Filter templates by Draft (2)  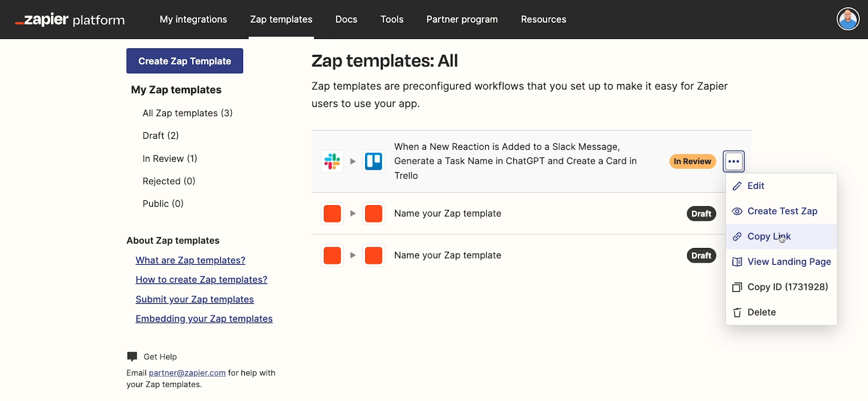(x=161, y=136)
